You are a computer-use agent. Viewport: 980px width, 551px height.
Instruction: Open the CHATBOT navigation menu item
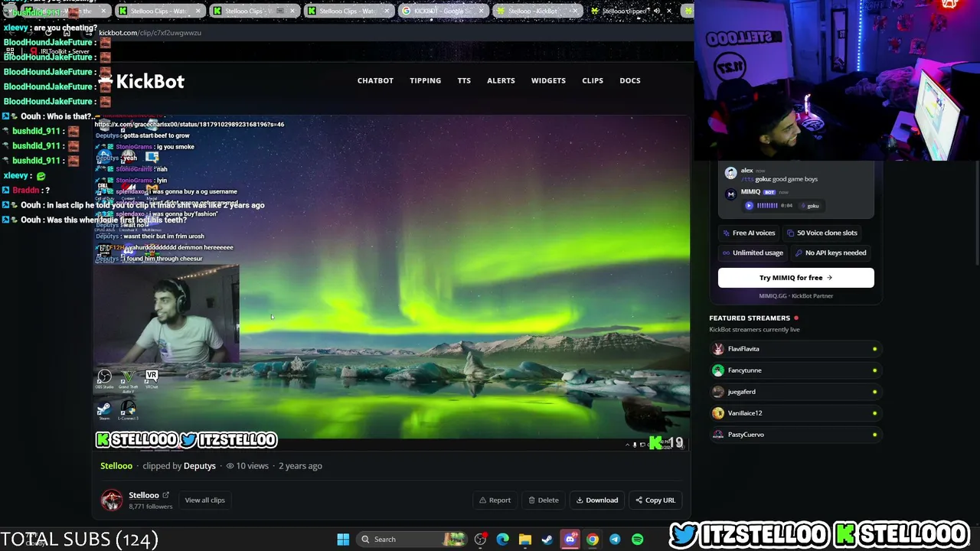[x=375, y=80]
